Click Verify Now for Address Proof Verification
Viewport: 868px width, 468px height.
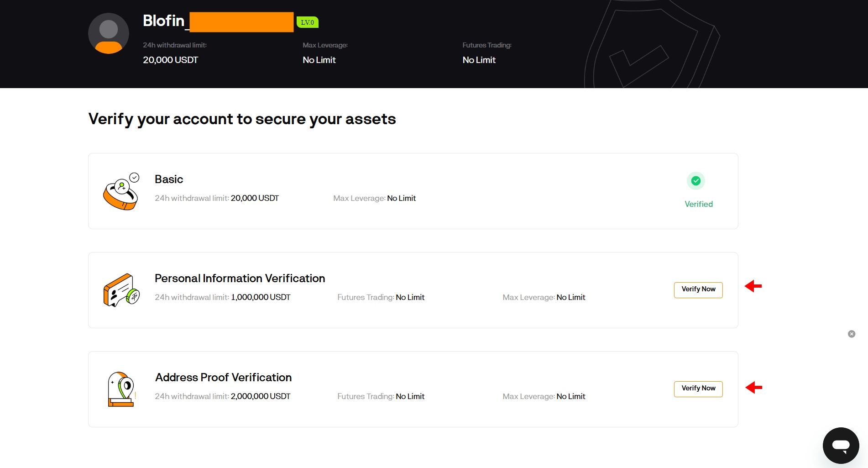(698, 389)
